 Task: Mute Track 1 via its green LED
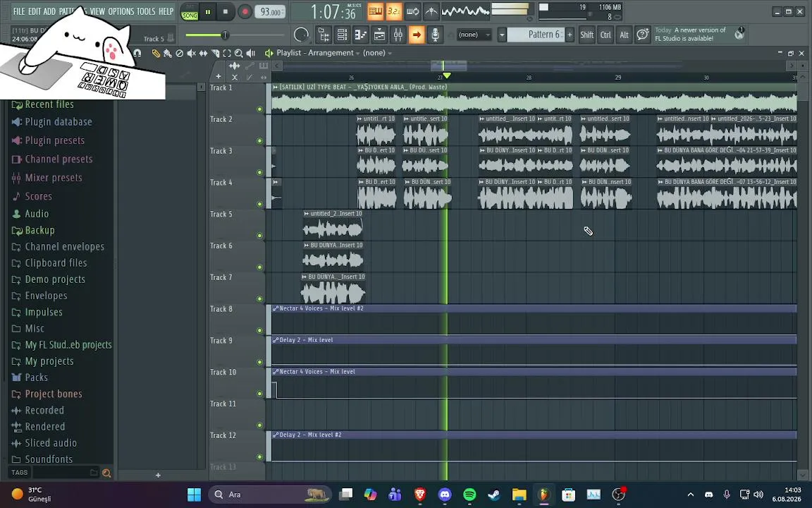point(259,109)
